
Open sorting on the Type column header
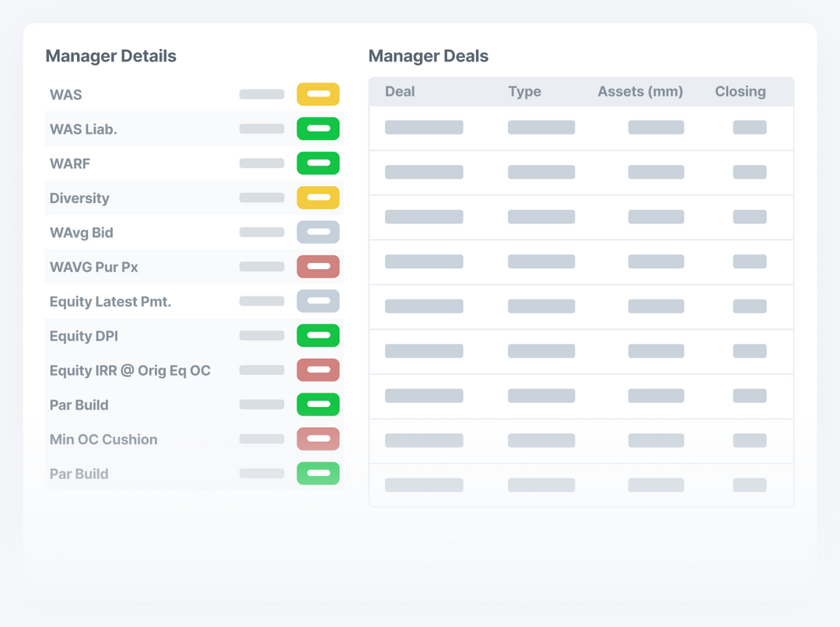pos(525,91)
